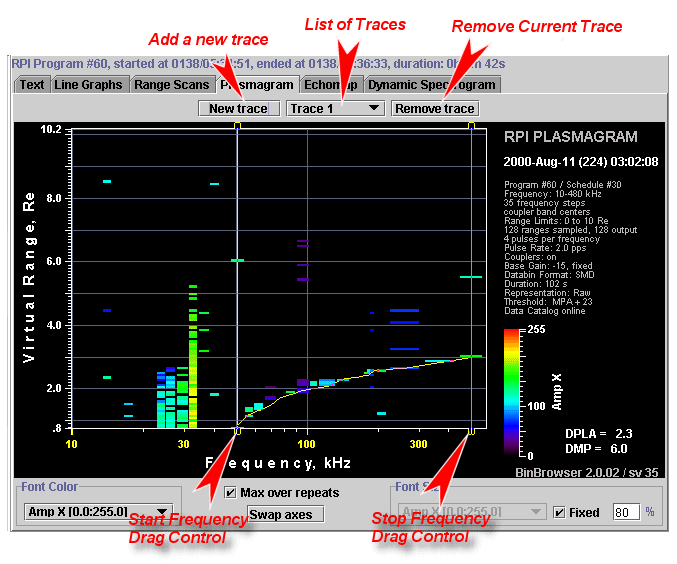677x564 pixels.
Task: Open the greyed-out Amp X dropdown beside Fixed
Action: click(x=470, y=512)
